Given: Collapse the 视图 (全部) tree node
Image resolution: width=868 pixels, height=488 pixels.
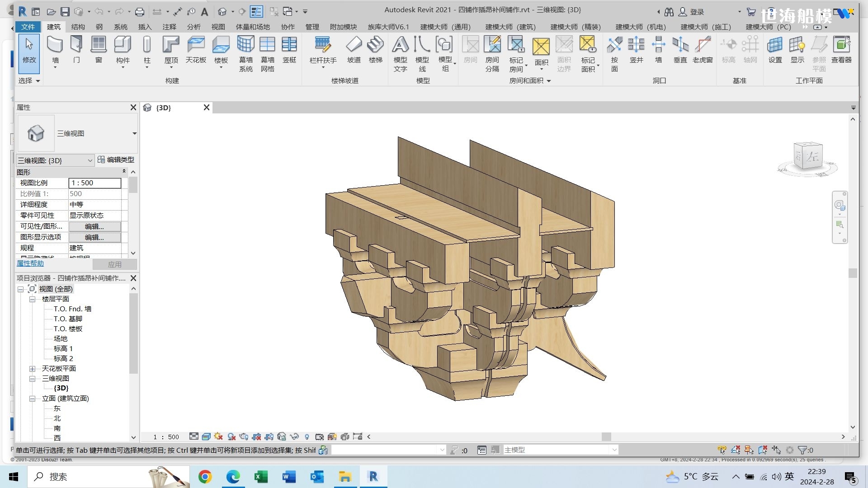Looking at the screenshot, I should pos(20,289).
